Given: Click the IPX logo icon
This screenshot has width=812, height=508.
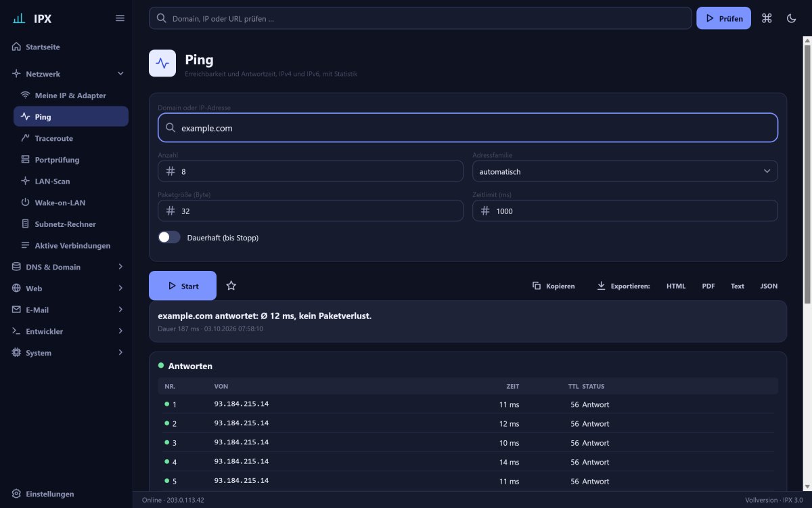Looking at the screenshot, I should [x=19, y=18].
